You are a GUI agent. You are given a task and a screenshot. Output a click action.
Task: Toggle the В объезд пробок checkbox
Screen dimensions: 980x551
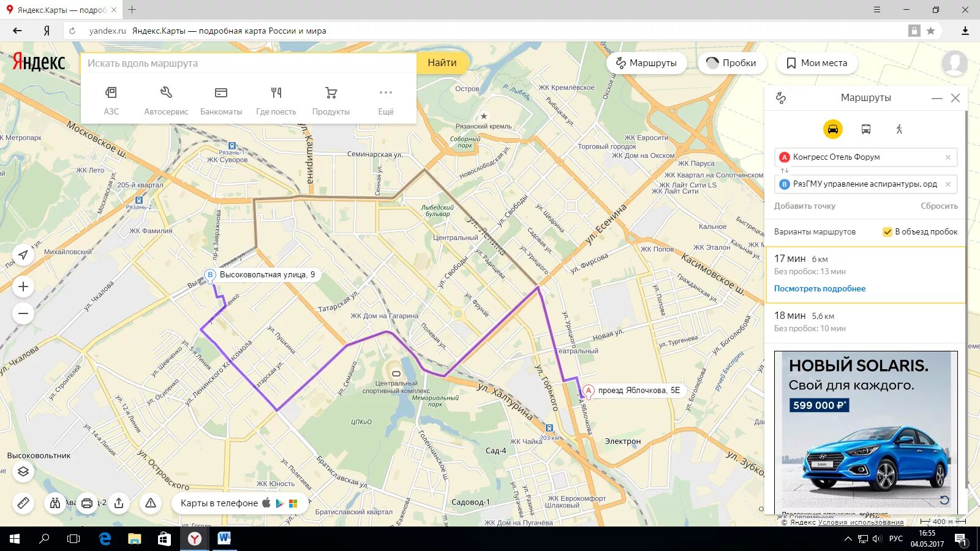pyautogui.click(x=887, y=232)
